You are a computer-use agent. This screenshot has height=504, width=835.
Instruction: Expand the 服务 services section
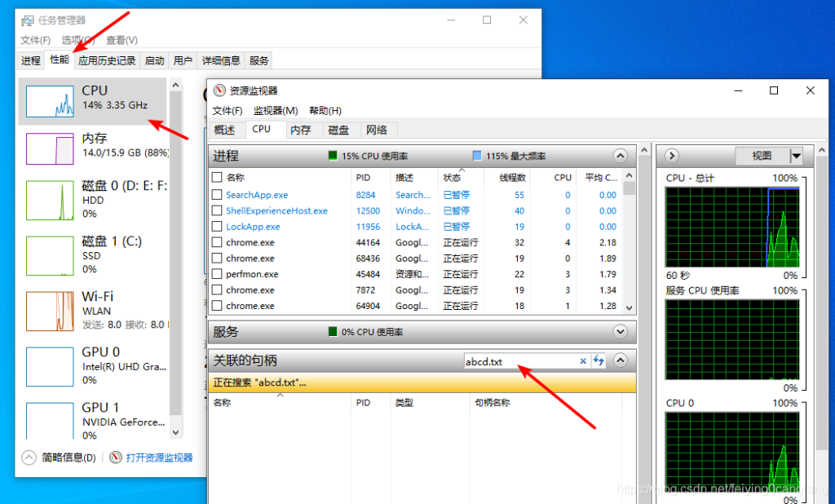coord(621,332)
